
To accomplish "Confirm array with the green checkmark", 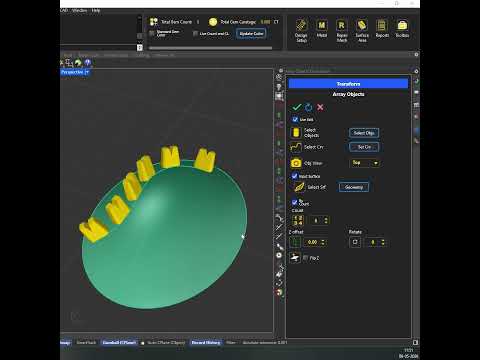I will tap(297, 107).
